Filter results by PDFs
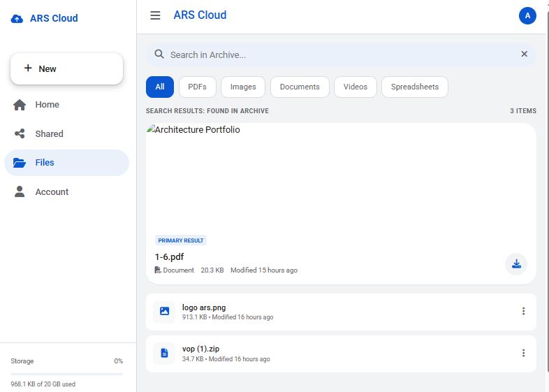 197,87
